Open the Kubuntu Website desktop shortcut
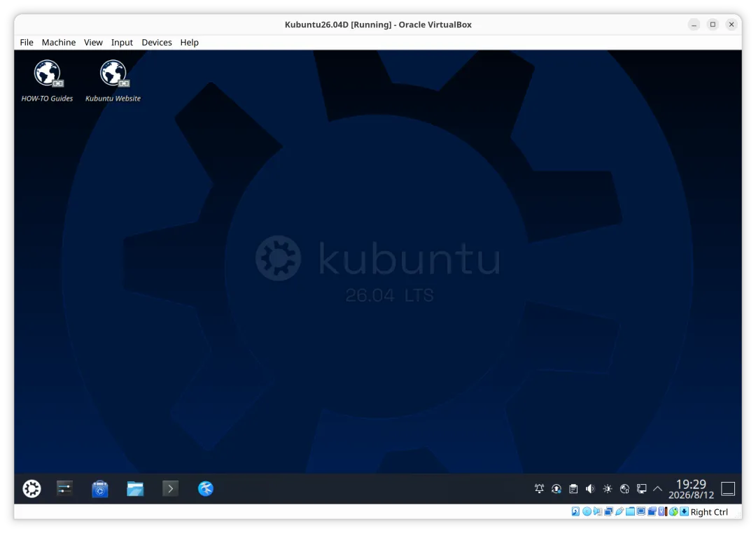 pos(113,81)
